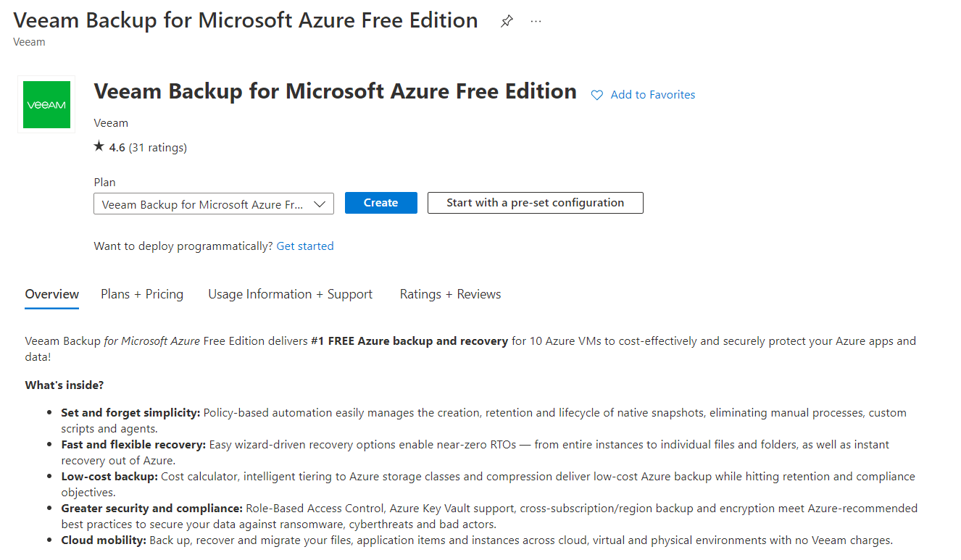Screen dimensions: 961x560
Task: Click the 4.6 ratings star symbol
Action: click(x=99, y=146)
